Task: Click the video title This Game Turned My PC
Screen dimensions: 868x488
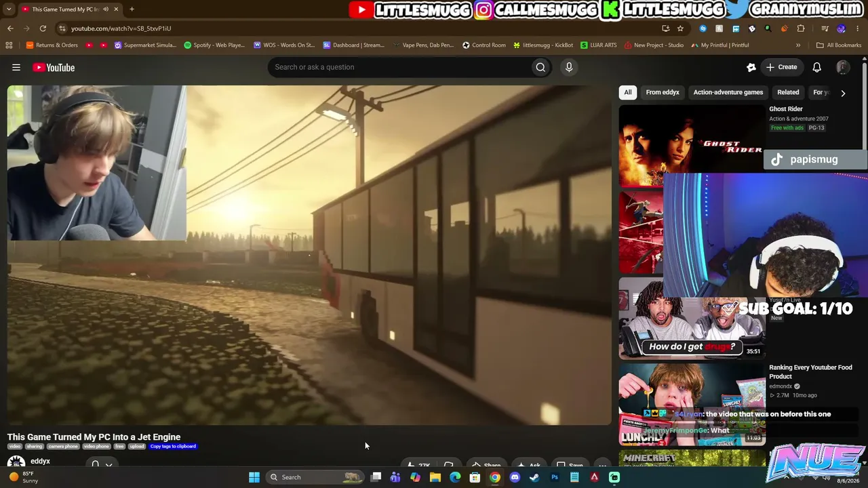Action: click(94, 437)
